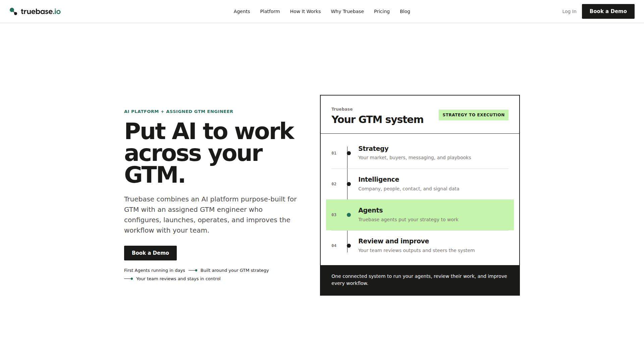This screenshot has height=362, width=644.
Task: Click 'Company, people, contact, and signal data' description
Action: coord(409,189)
